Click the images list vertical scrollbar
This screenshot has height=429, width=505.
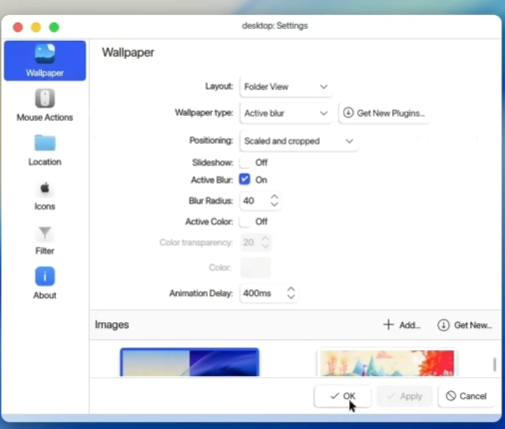pyautogui.click(x=495, y=364)
